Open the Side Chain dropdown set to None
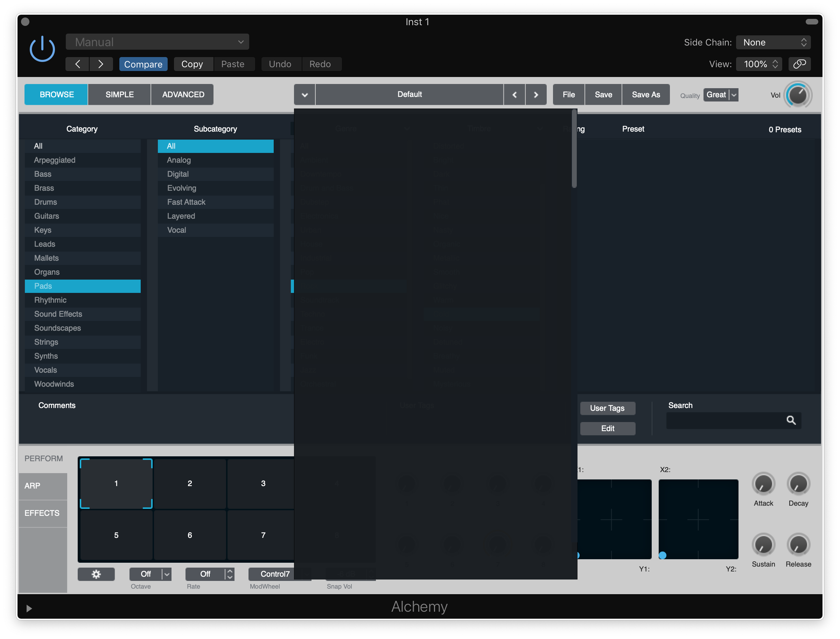Image resolution: width=840 pixels, height=639 pixels. tap(773, 42)
